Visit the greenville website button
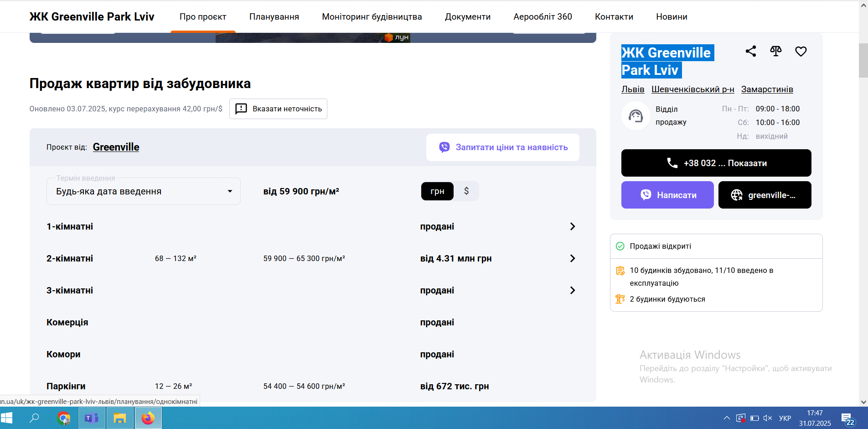Image resolution: width=868 pixels, height=429 pixels. [x=765, y=195]
